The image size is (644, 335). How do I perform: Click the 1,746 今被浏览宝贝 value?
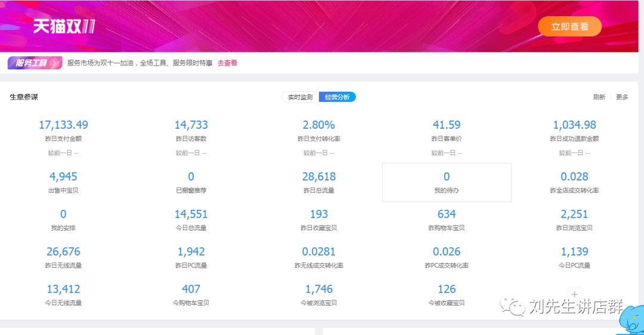318,289
